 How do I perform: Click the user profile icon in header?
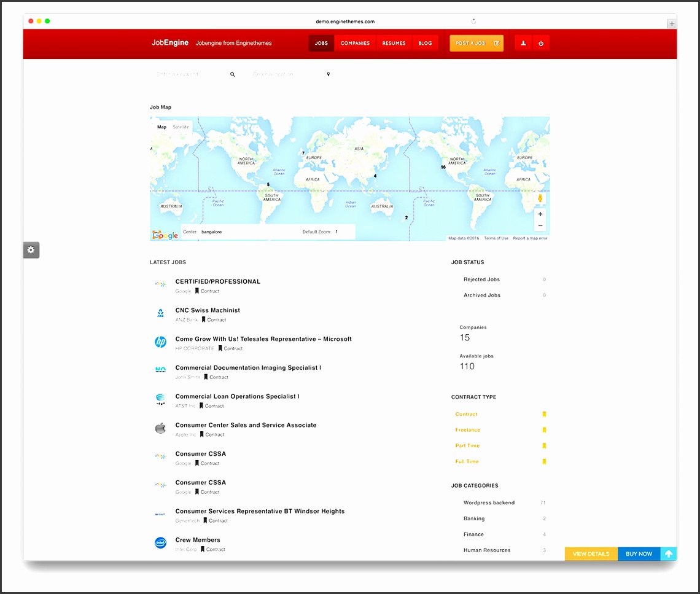[x=523, y=44]
